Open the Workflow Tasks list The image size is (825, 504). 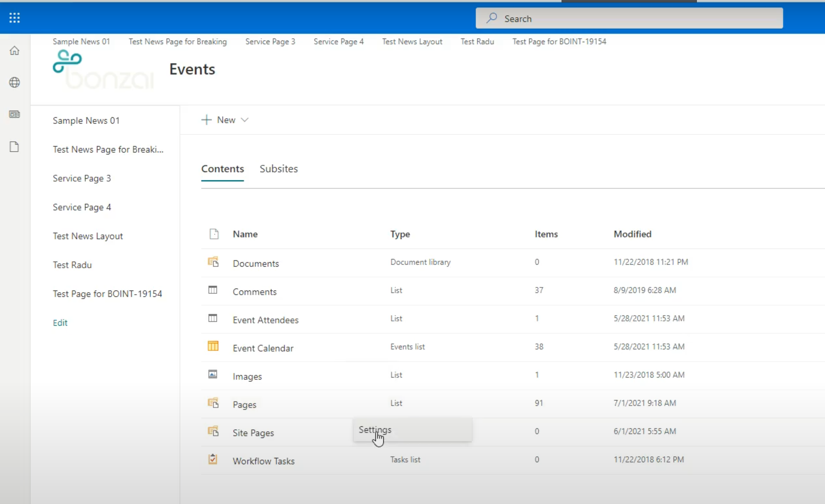(x=264, y=461)
